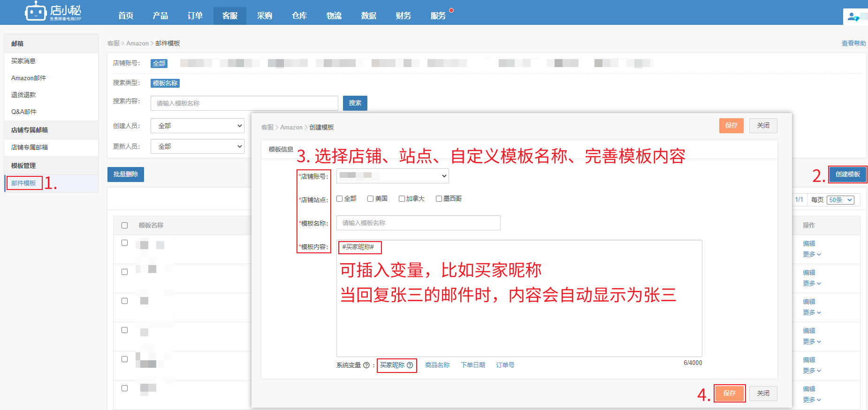Open the 店铺账号 dropdown in create dialog
Image resolution: width=868 pixels, height=410 pixels.
click(393, 176)
